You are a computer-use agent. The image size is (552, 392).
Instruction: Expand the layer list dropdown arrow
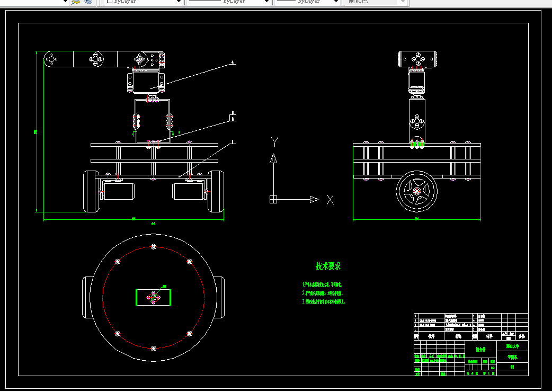[65, 2]
